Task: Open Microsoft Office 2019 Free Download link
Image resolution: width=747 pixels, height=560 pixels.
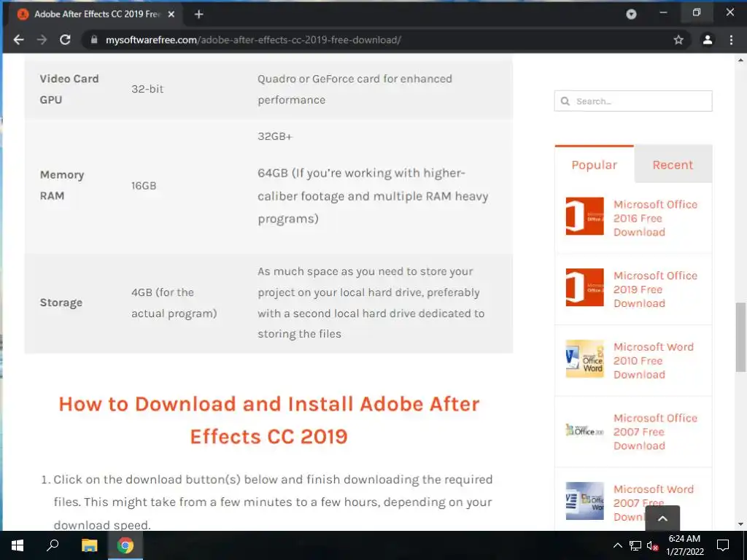Action: 655,289
